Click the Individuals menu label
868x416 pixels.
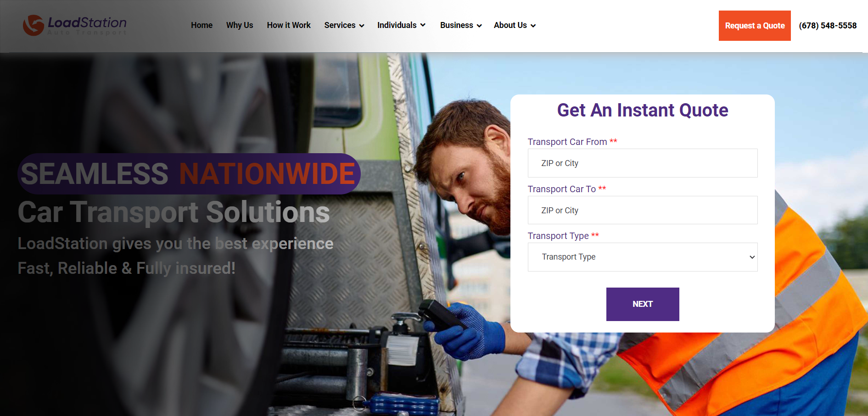click(x=397, y=25)
